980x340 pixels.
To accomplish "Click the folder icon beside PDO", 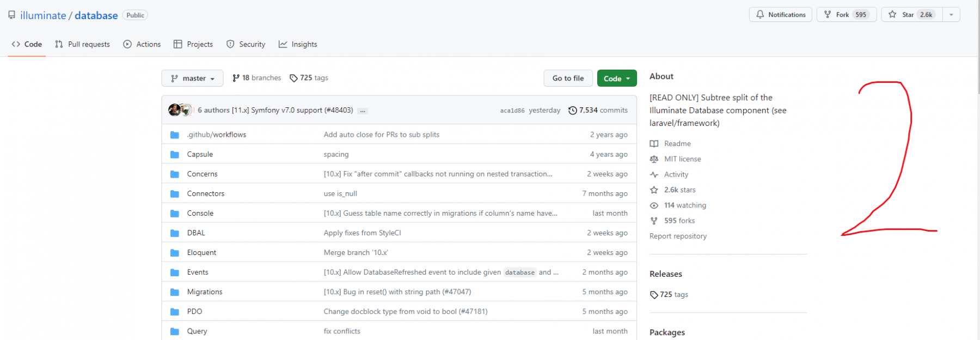I will [x=175, y=311].
